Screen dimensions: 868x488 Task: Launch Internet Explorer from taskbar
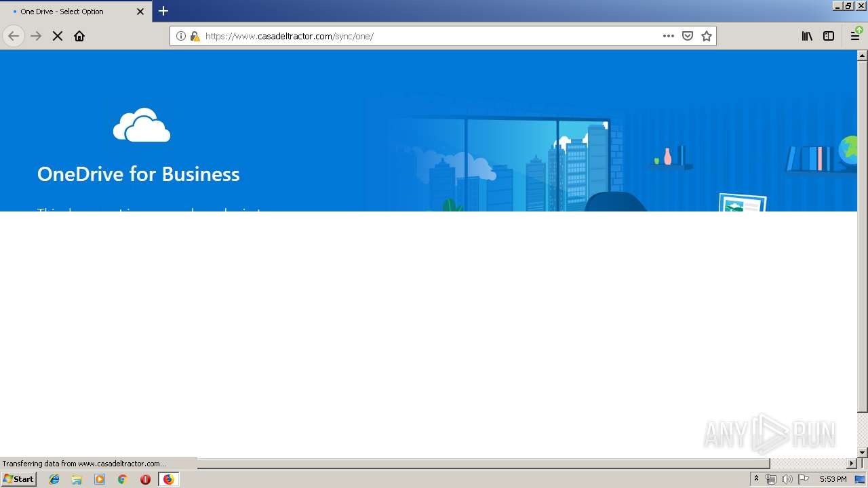(54, 479)
